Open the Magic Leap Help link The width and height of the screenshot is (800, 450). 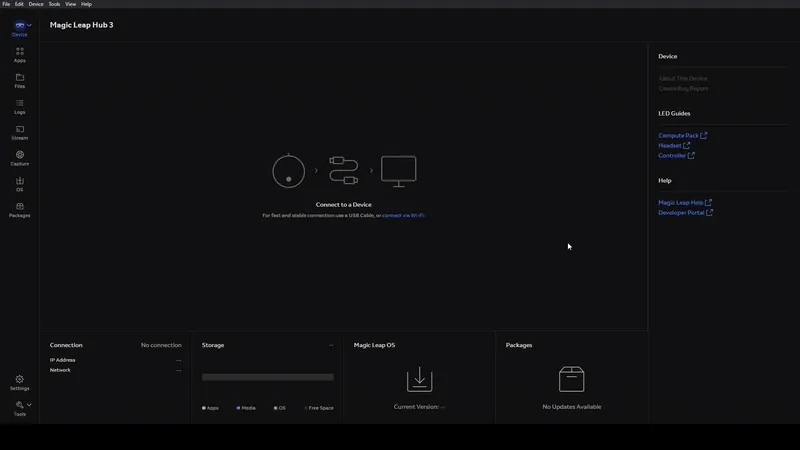680,203
